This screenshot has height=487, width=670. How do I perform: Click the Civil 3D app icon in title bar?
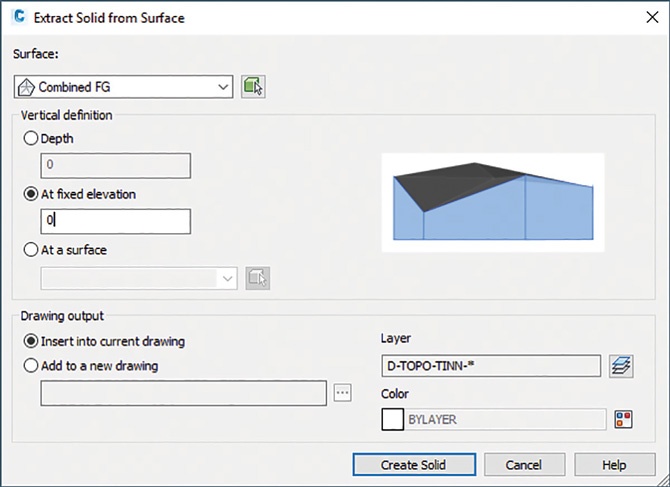tap(18, 17)
